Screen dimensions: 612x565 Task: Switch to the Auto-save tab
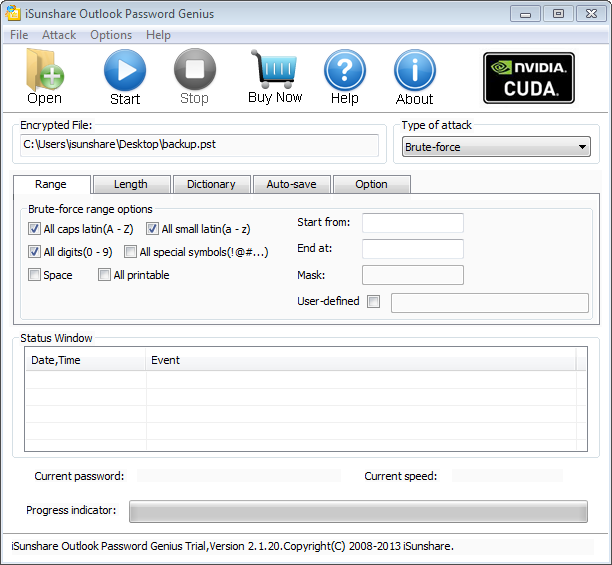point(292,184)
